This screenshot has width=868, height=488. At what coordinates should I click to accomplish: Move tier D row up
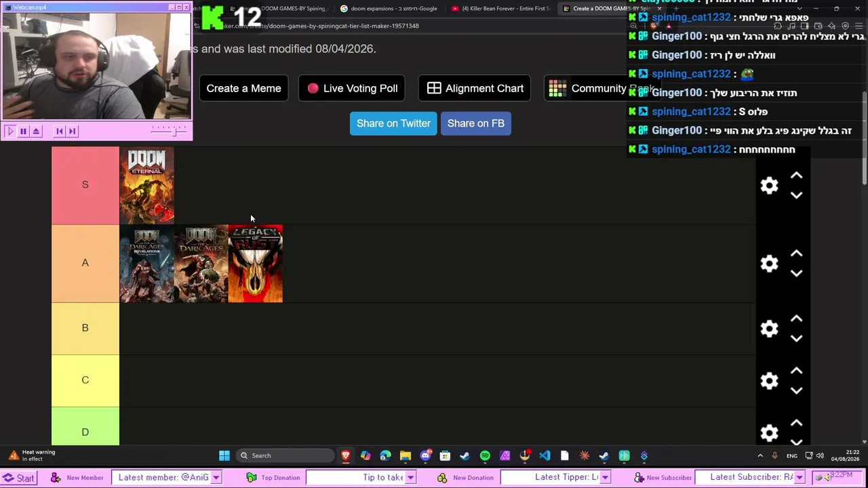[797, 423]
